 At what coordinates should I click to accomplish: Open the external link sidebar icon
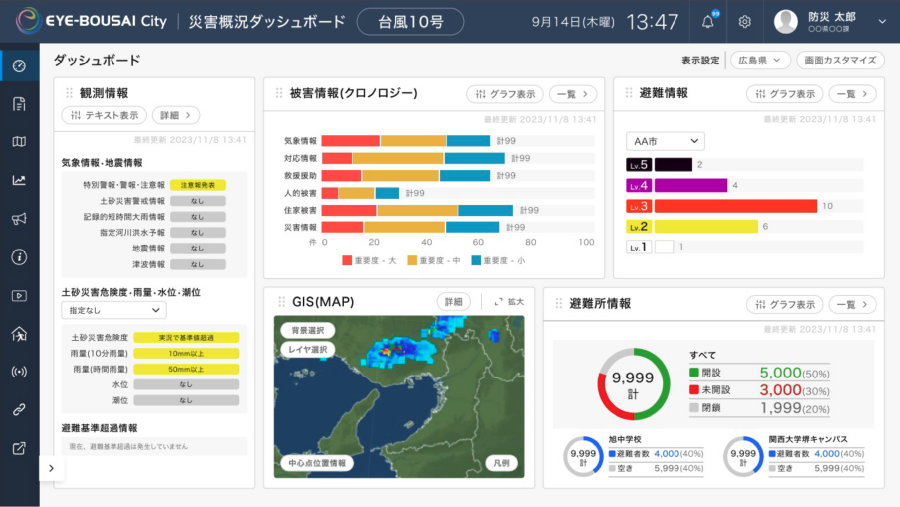click(19, 448)
